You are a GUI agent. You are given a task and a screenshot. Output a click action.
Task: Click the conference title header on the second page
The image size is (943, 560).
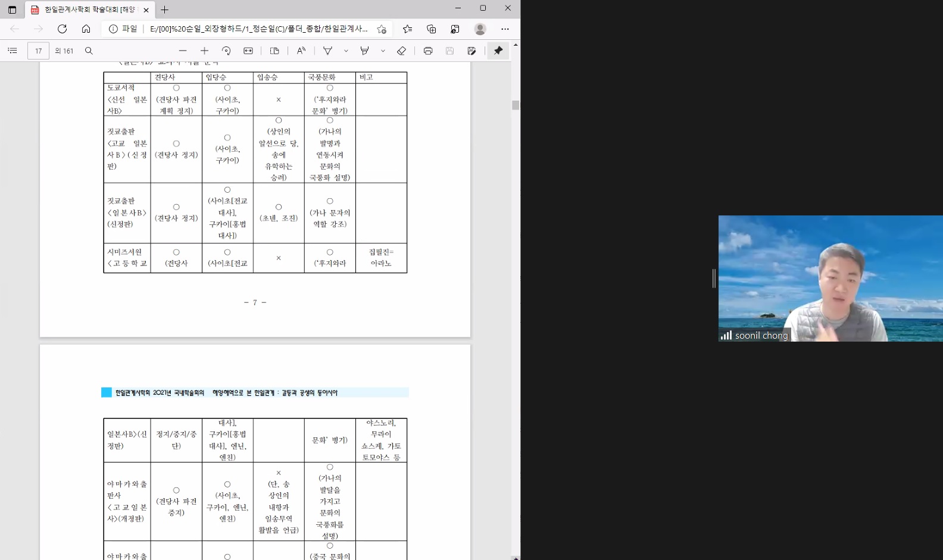pos(255,393)
